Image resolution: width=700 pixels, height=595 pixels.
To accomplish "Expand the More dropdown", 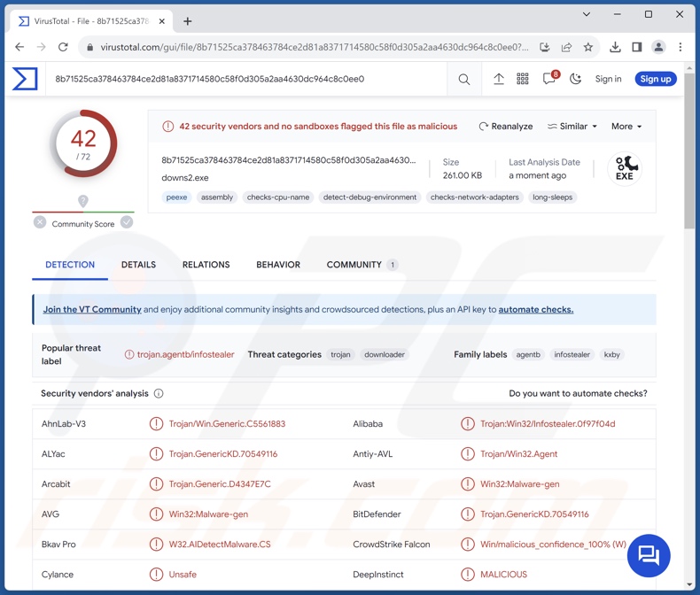I will tap(626, 127).
